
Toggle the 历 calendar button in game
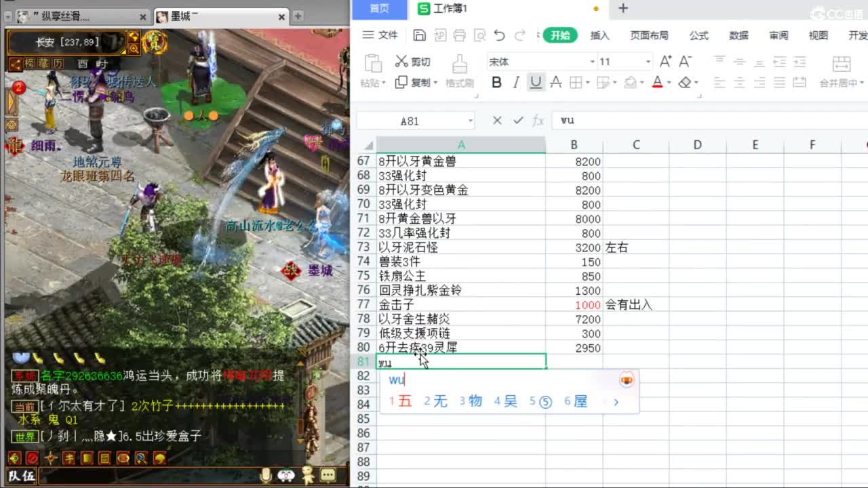tap(58, 64)
